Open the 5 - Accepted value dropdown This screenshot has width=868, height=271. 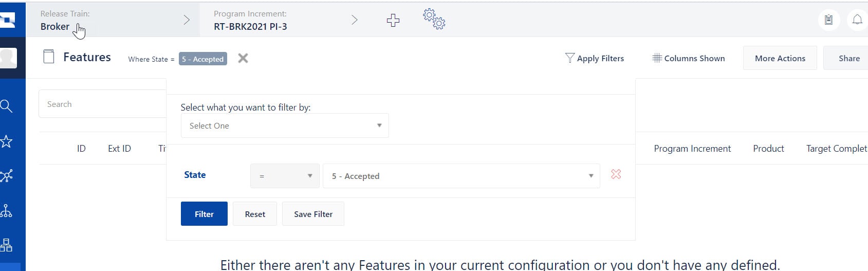tap(461, 176)
